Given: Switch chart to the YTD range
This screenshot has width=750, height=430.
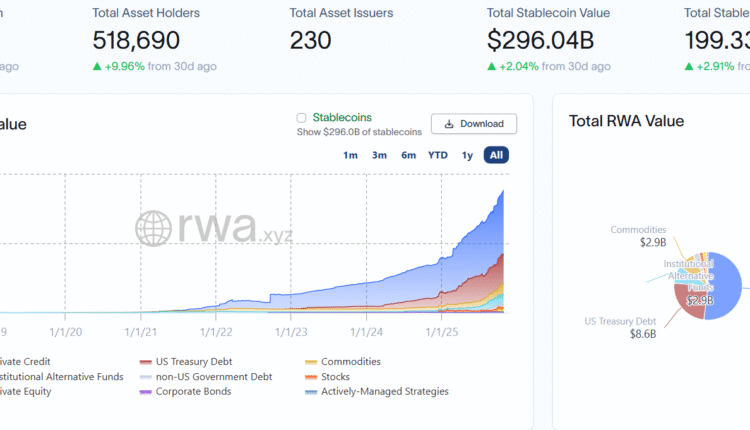Looking at the screenshot, I should (437, 155).
